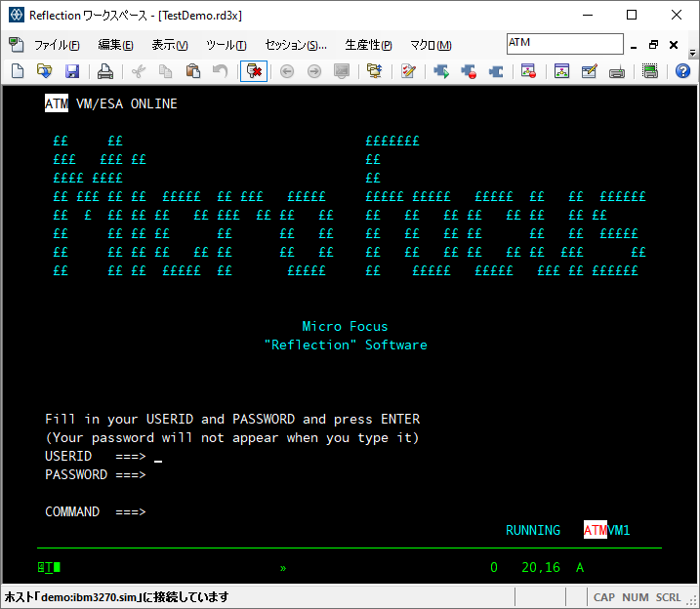Screen dimensions: 700x609
Task: Click the Reflection app logo in title bar
Action: pyautogui.click(x=17, y=15)
